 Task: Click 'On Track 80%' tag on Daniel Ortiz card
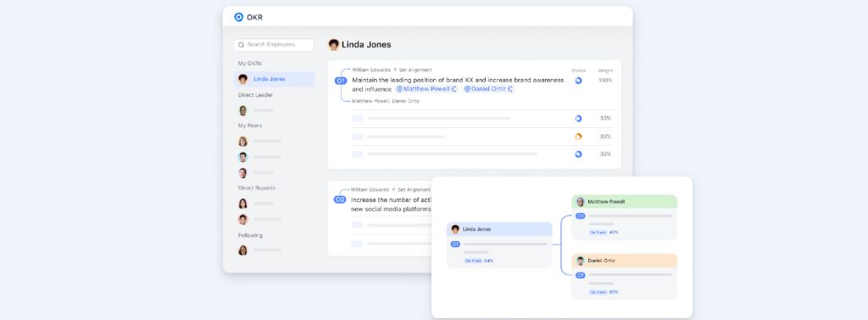pos(604,292)
